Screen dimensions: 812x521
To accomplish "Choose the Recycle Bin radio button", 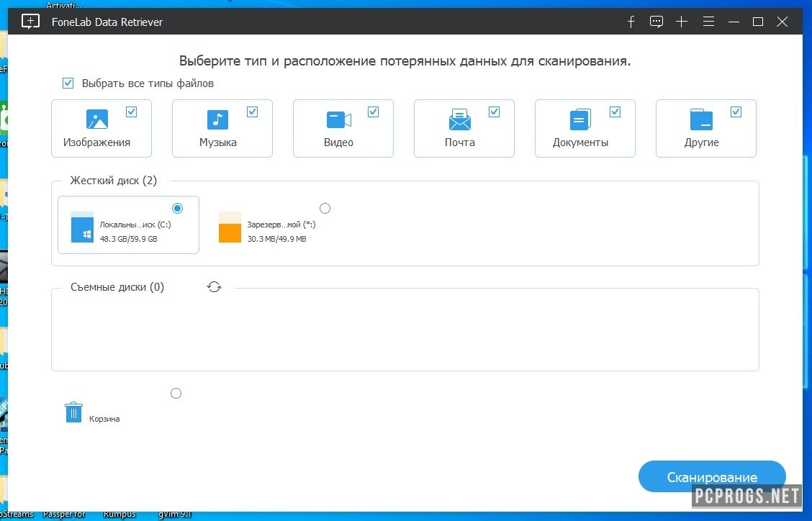I will pyautogui.click(x=176, y=394).
